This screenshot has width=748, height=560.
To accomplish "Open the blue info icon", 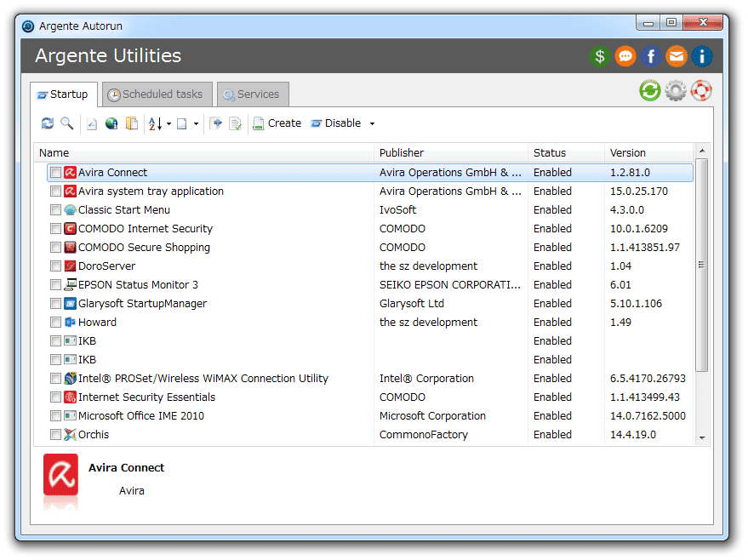I will tap(702, 56).
